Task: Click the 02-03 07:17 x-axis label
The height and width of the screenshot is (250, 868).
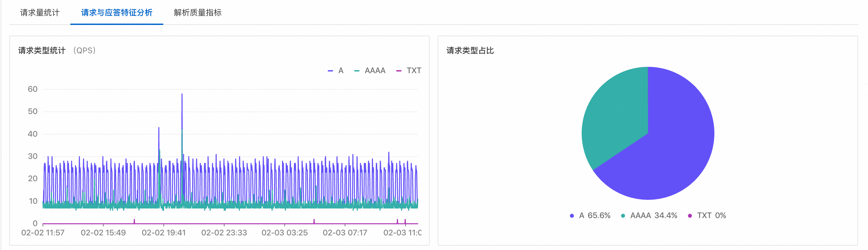Action: click(x=345, y=233)
